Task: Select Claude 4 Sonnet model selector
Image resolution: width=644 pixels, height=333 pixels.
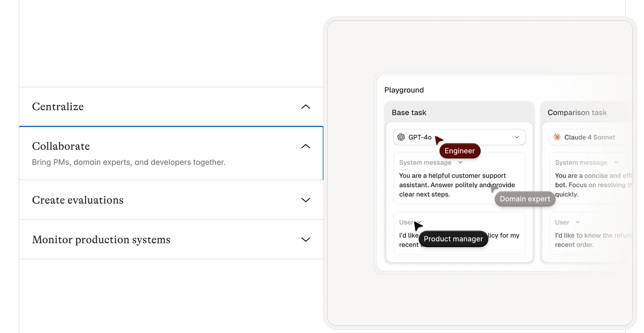Action: pyautogui.click(x=589, y=137)
